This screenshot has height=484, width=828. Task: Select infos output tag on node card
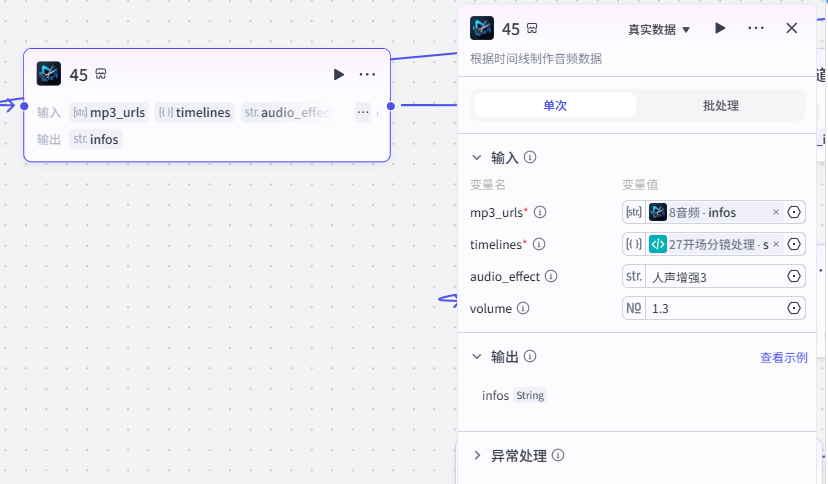(96, 139)
